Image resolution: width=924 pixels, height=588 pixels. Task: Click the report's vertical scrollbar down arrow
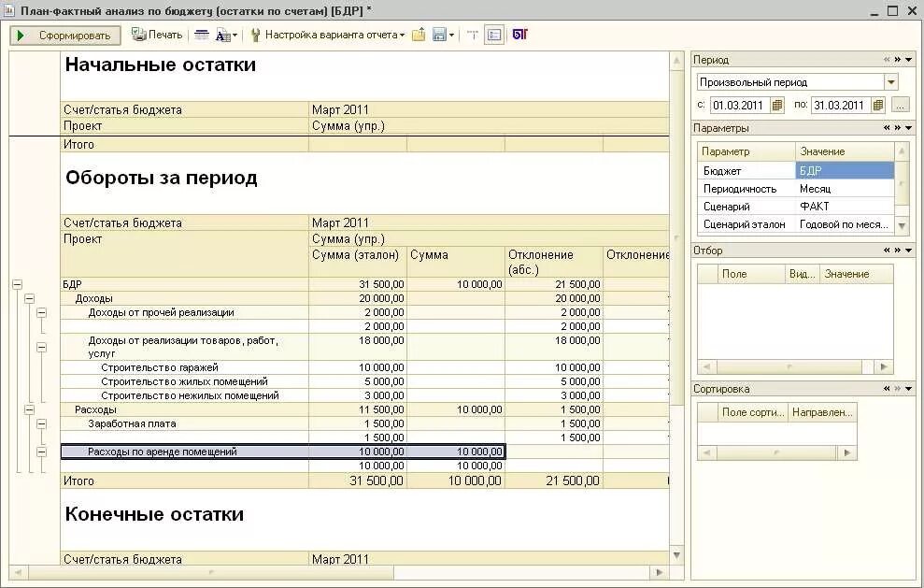(676, 555)
